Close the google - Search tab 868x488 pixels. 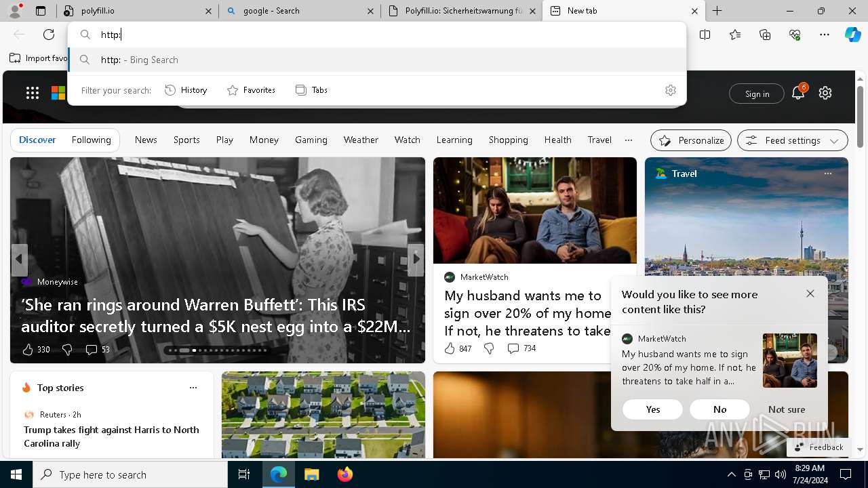pyautogui.click(x=370, y=11)
